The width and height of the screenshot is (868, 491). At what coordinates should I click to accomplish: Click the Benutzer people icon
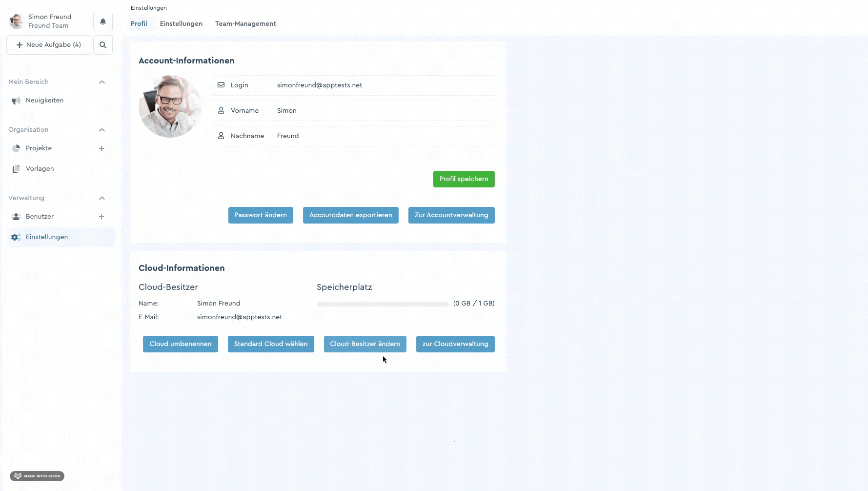point(16,217)
